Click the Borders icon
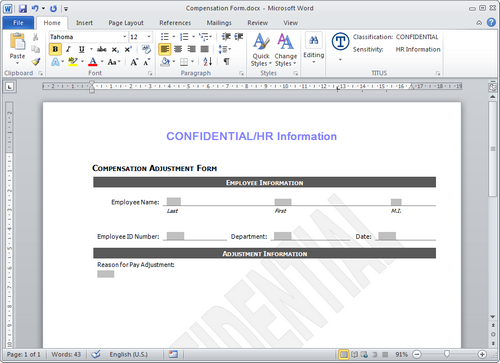 point(184,62)
